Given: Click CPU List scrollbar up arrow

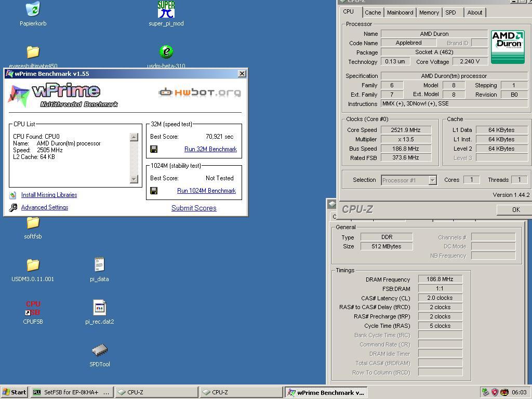Looking at the screenshot, I should [134, 137].
